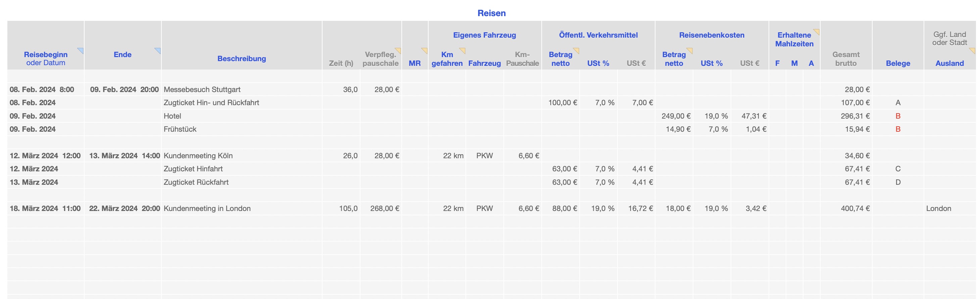980x299 pixels.
Task: Click the Reisen table title
Action: (x=492, y=13)
